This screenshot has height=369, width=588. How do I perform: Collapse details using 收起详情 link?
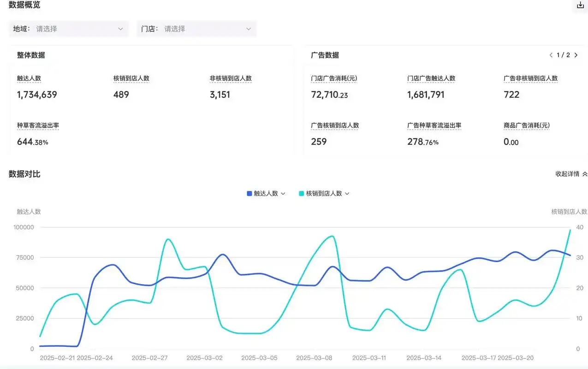coord(568,174)
